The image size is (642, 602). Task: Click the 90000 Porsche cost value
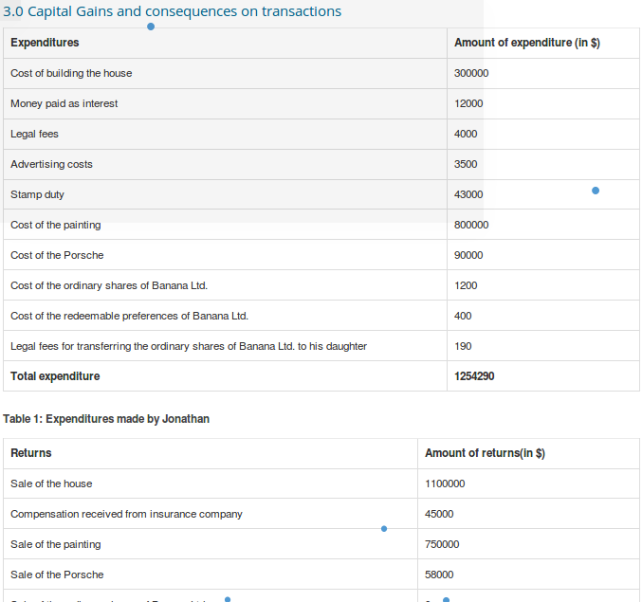[x=468, y=255]
